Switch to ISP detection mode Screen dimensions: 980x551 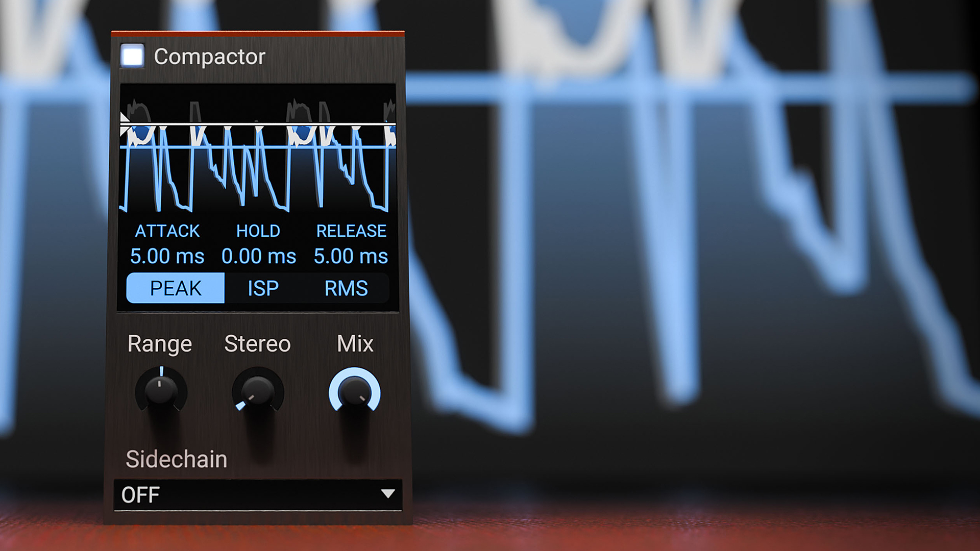263,288
